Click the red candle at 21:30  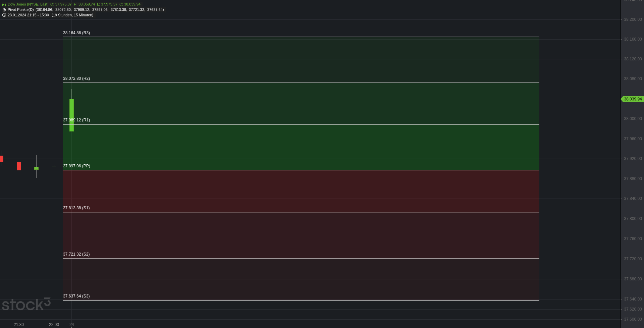19,166
